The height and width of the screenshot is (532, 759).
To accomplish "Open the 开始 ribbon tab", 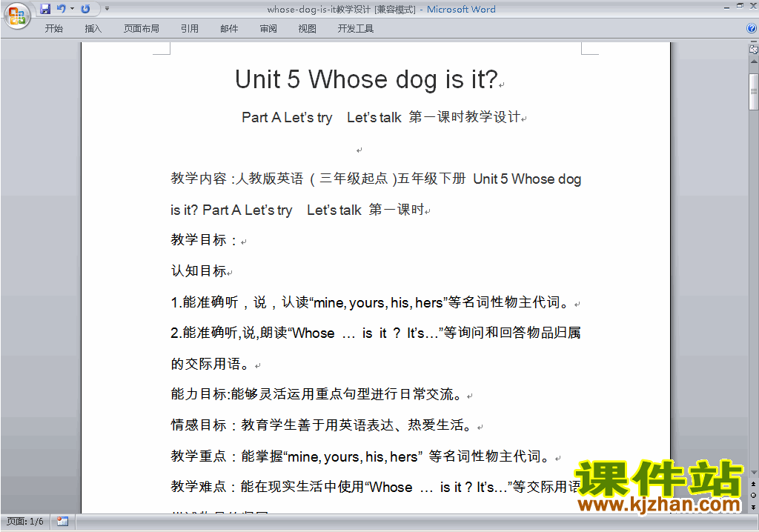I will (53, 29).
